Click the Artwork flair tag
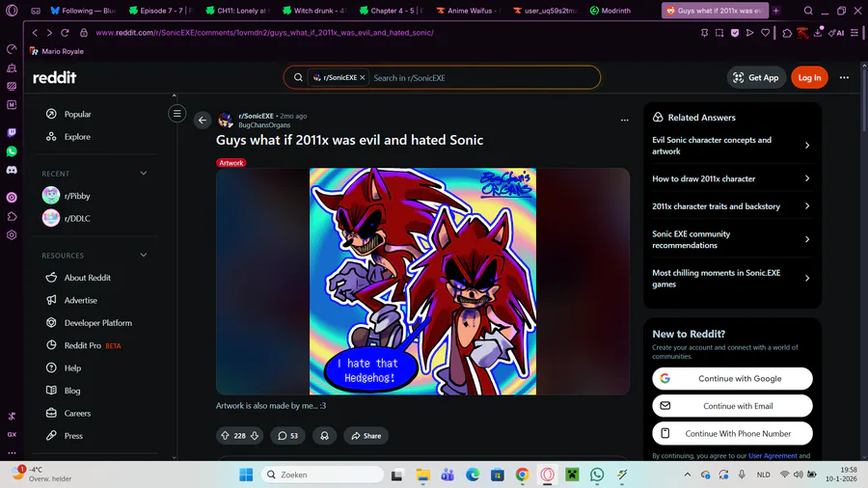The image size is (868, 488). pos(231,163)
